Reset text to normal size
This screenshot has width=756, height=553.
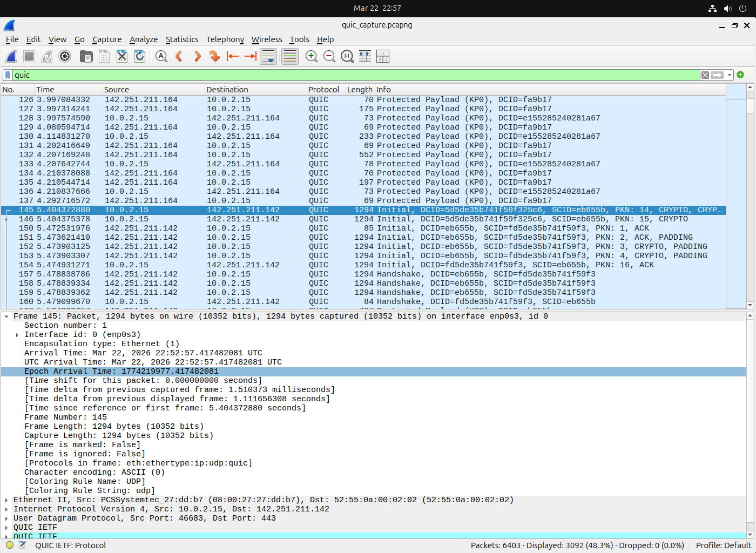point(347,56)
